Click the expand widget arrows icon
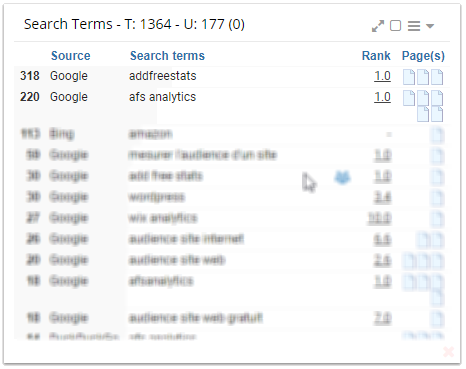Screen dimensions: 466x369 point(378,26)
